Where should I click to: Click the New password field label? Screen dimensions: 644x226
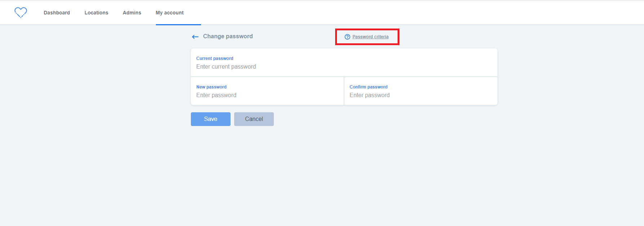pyautogui.click(x=211, y=87)
